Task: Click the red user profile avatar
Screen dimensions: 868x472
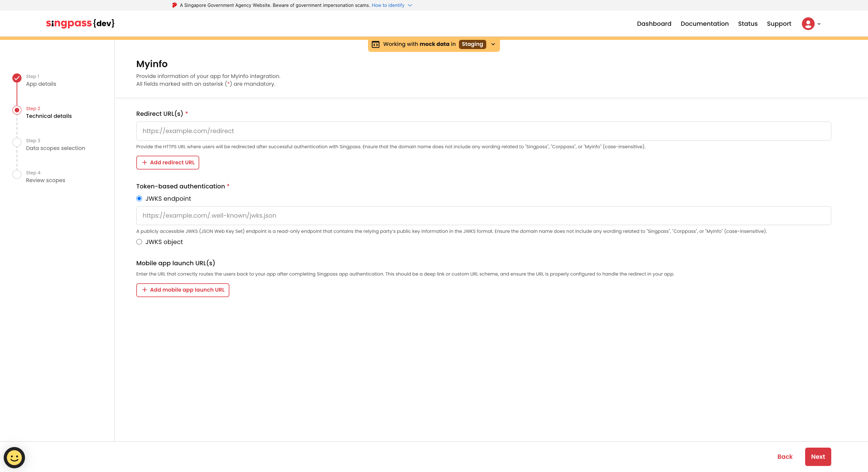Action: tap(808, 24)
